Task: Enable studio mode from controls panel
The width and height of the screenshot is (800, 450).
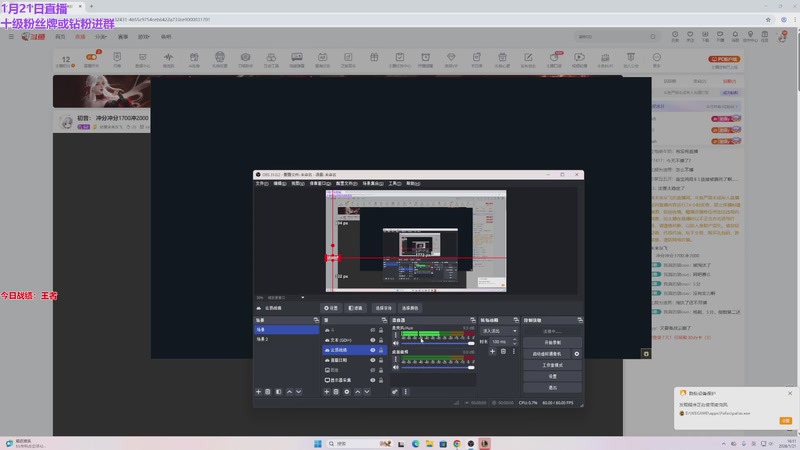Action: [552, 365]
